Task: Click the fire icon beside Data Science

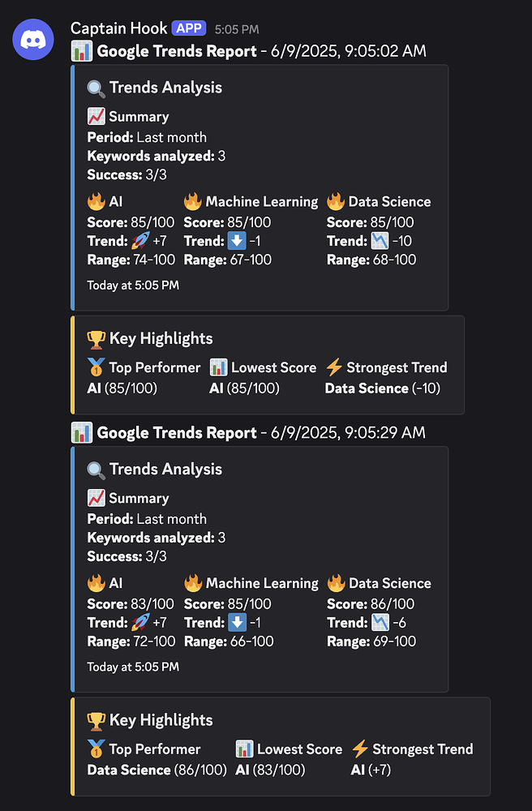Action: pyautogui.click(x=336, y=201)
